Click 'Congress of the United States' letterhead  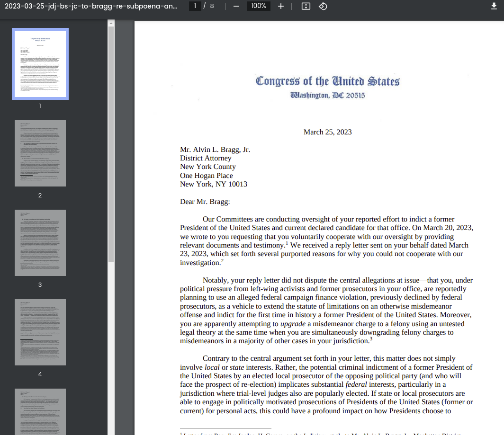pos(327,81)
